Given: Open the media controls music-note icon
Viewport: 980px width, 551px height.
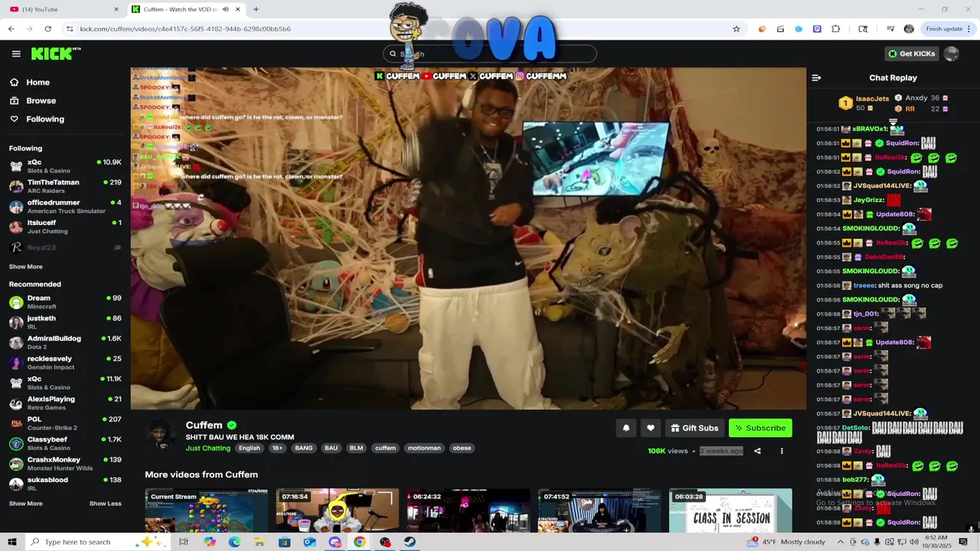Looking at the screenshot, I should pos(890,28).
